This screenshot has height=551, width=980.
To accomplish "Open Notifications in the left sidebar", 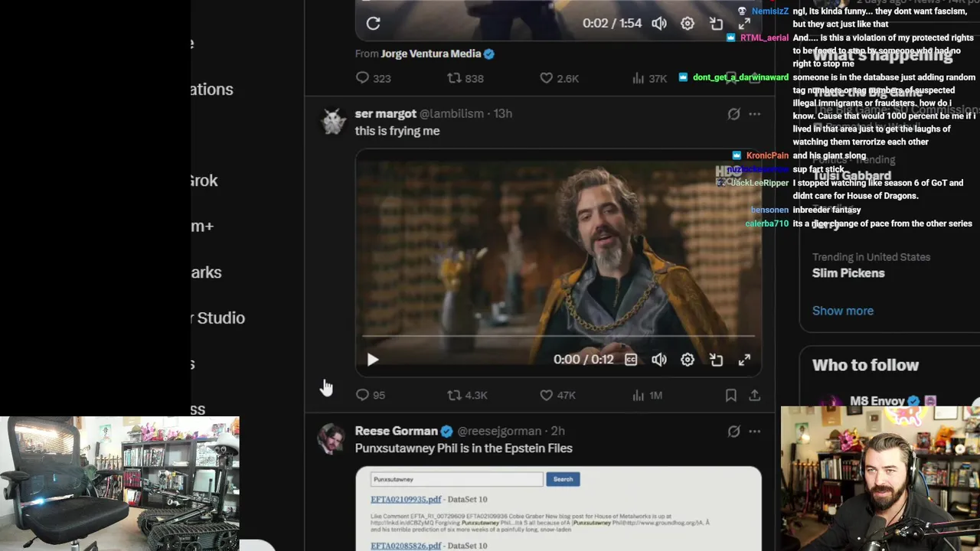I will coord(212,90).
